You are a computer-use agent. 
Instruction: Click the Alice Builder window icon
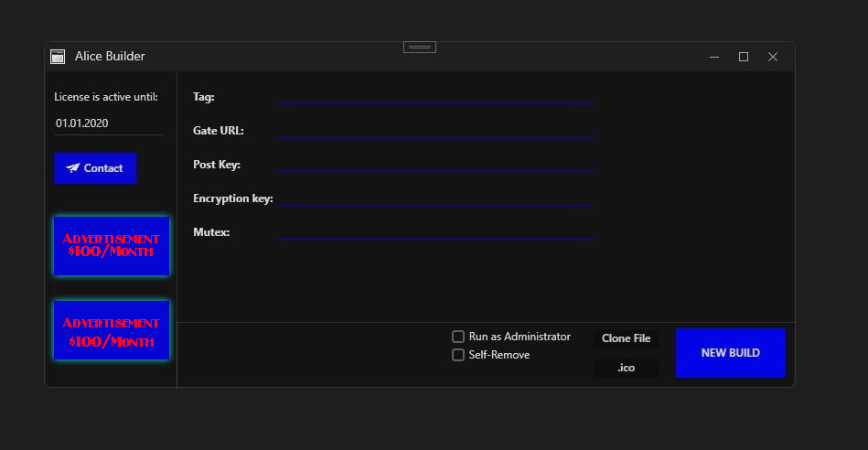[57, 57]
